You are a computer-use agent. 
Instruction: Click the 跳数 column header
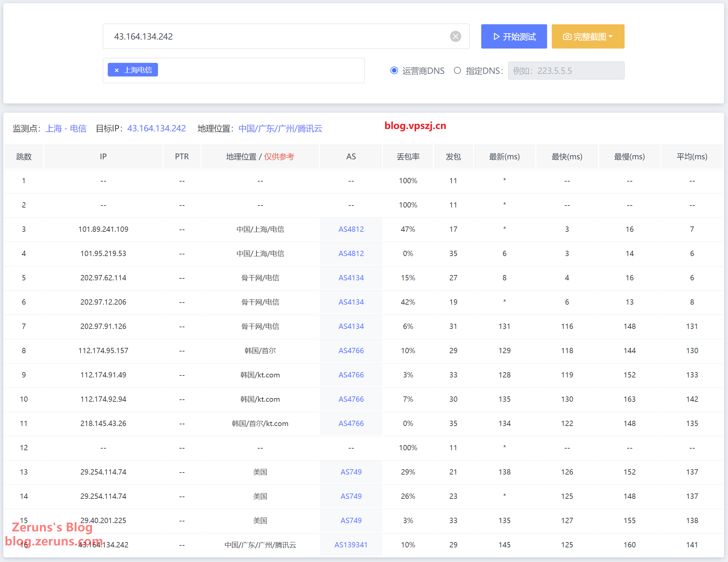[x=24, y=156]
